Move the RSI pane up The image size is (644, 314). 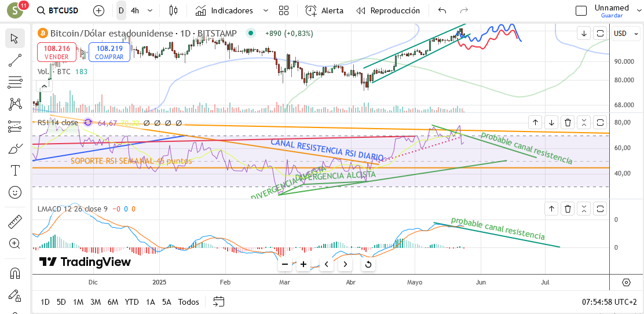click(536, 122)
